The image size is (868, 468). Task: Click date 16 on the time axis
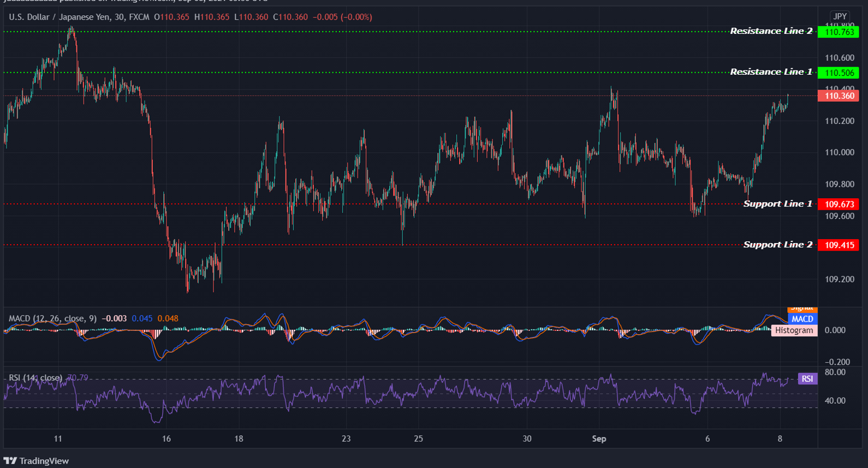point(167,439)
